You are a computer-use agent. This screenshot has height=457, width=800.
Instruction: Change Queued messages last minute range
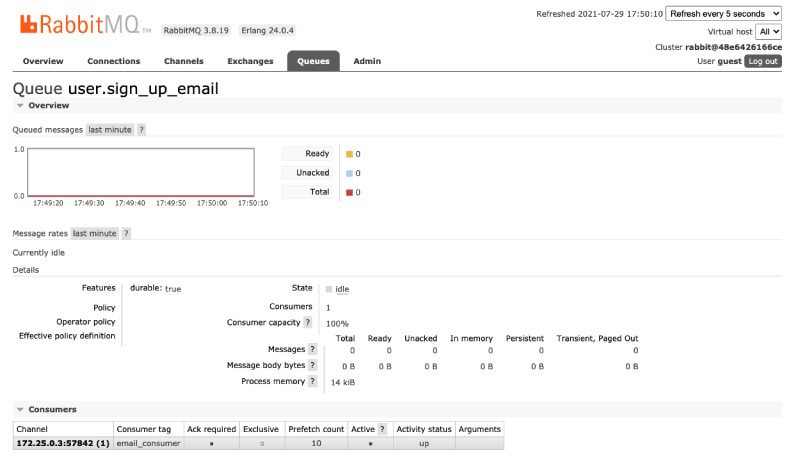(x=110, y=130)
